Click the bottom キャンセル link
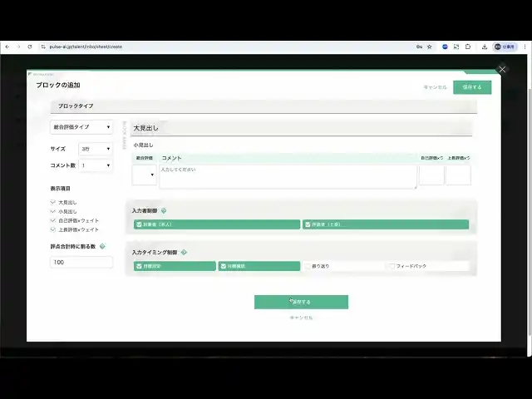The width and height of the screenshot is (532, 399). pyautogui.click(x=301, y=318)
